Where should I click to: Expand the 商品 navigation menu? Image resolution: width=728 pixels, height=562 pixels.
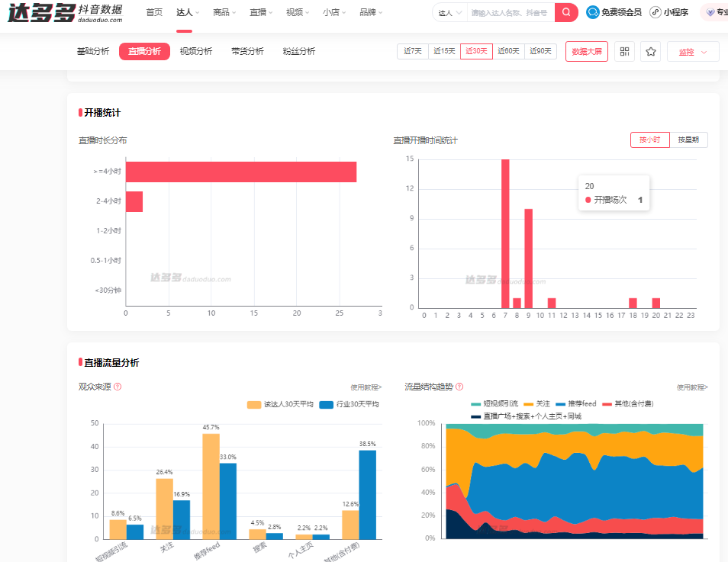[x=224, y=12]
